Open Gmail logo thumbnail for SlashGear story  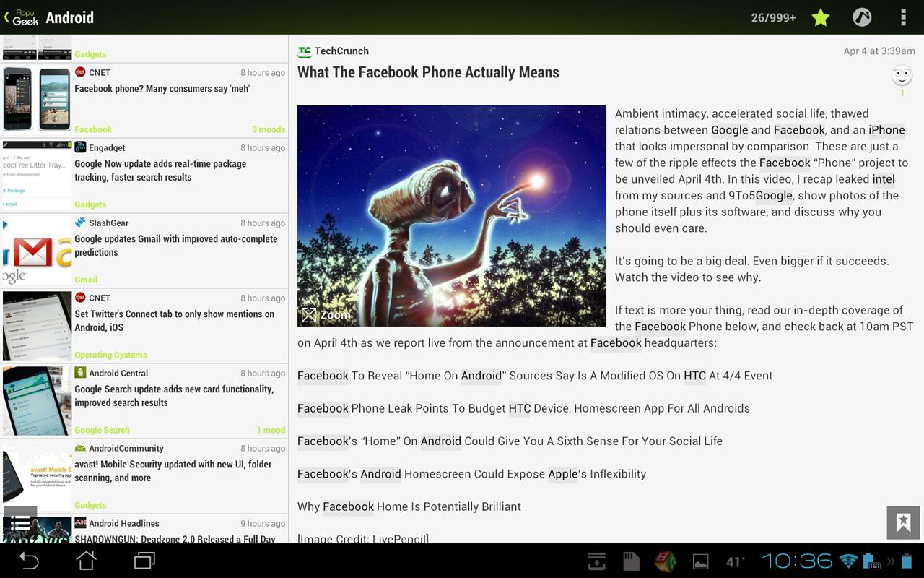point(37,251)
